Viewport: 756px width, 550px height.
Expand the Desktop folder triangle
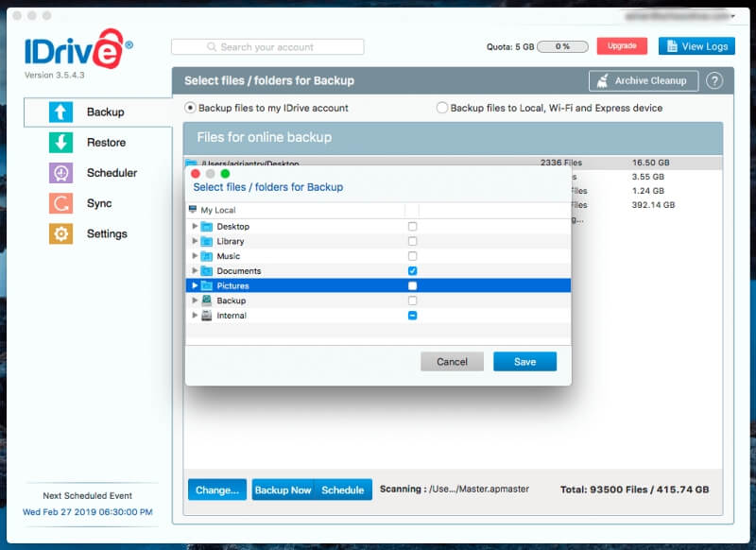coord(195,226)
